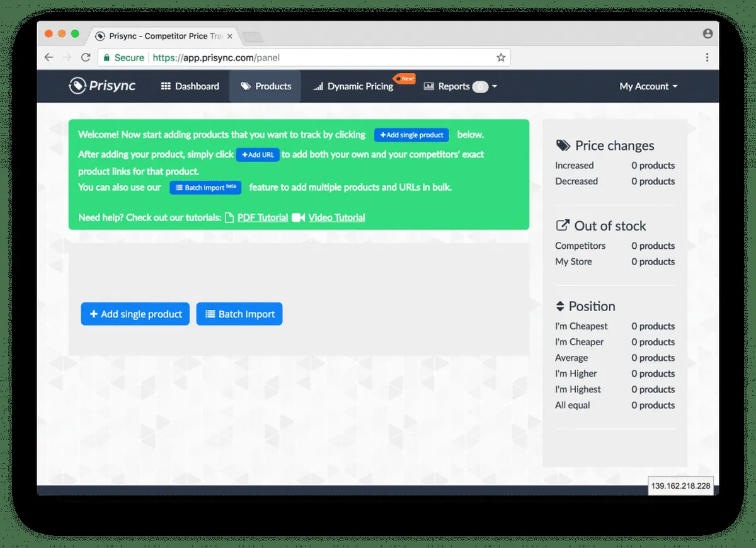Open the Products tab
Screen dimensions: 756x548
click(x=265, y=86)
